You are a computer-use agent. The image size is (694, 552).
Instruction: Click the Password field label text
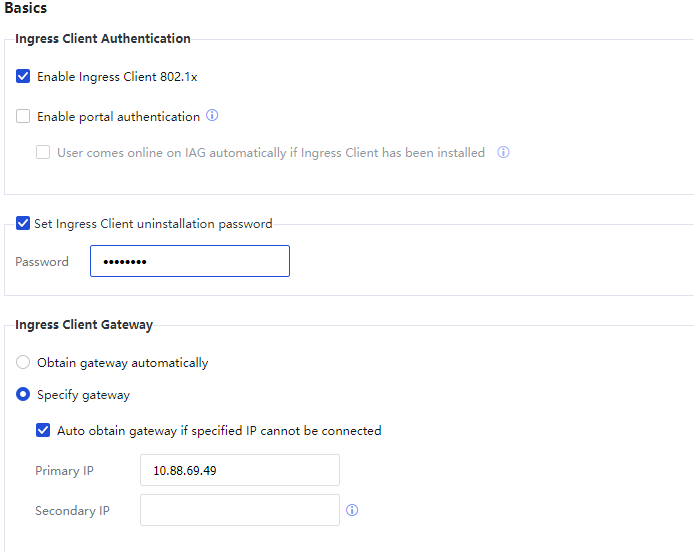[42, 262]
